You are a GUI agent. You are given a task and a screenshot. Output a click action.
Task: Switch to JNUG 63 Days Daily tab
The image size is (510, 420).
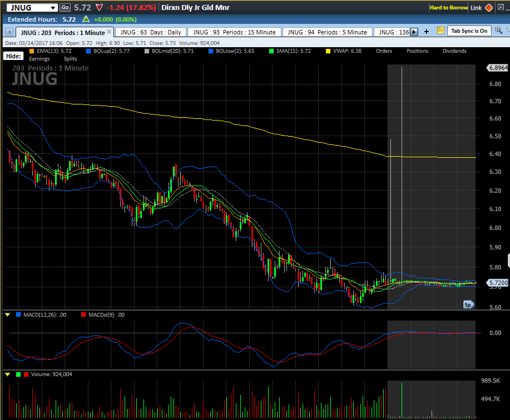150,32
